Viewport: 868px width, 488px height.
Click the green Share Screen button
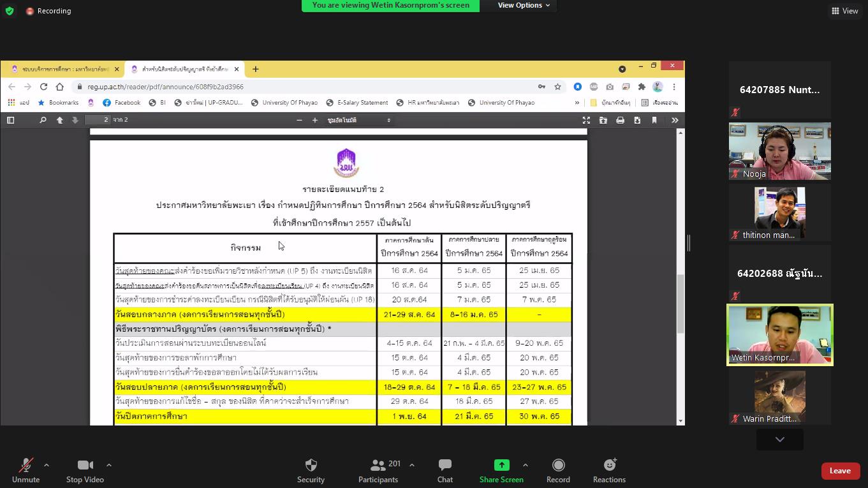[501, 470]
